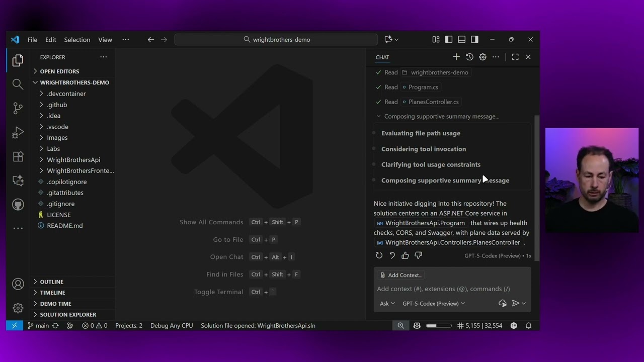Mark response helpful with thumbs up
Screen dimensions: 644x362
tap(405, 255)
